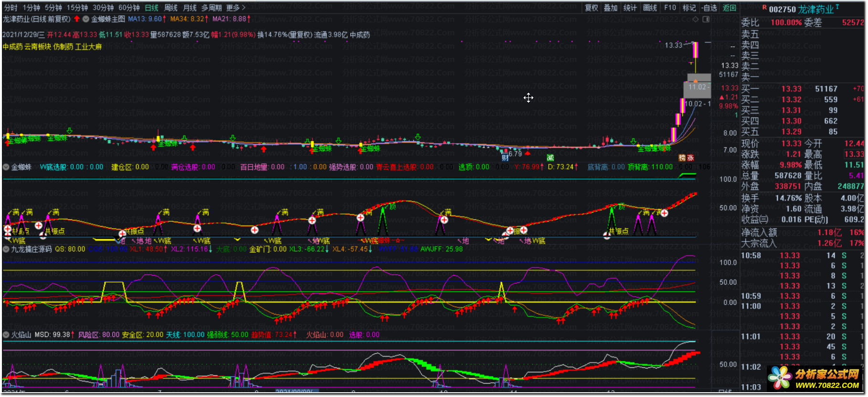
Task: Expand the 更多 periods menu
Action: pyautogui.click(x=236, y=8)
